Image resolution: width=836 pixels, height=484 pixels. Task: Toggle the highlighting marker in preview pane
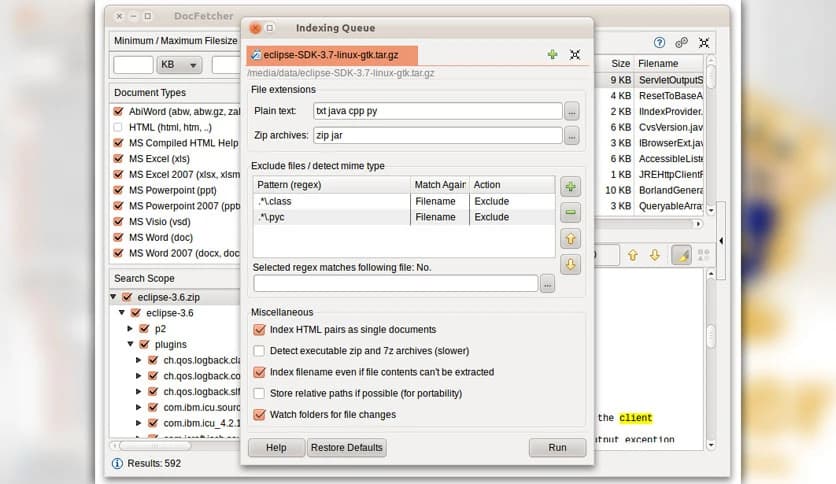[681, 255]
